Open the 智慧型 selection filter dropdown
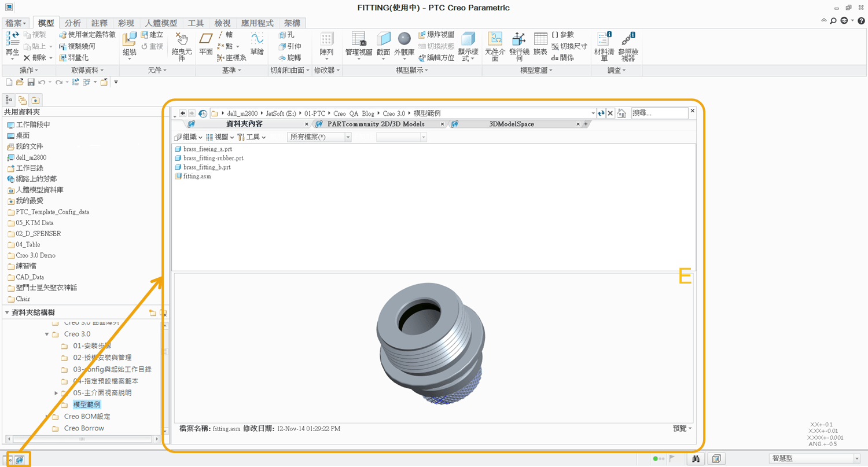The width and height of the screenshot is (868, 467). coord(814,459)
